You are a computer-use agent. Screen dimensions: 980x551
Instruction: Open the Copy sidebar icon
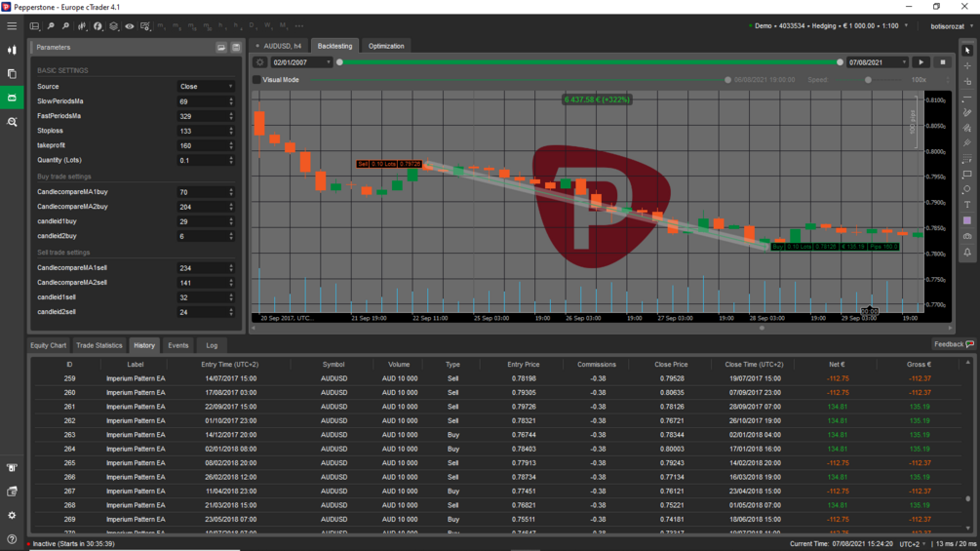pyautogui.click(x=12, y=74)
